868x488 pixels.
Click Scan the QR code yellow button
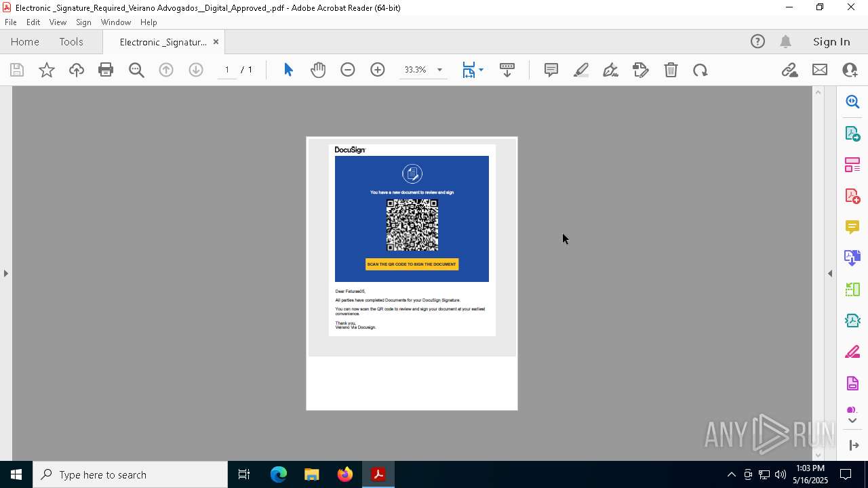pos(412,264)
